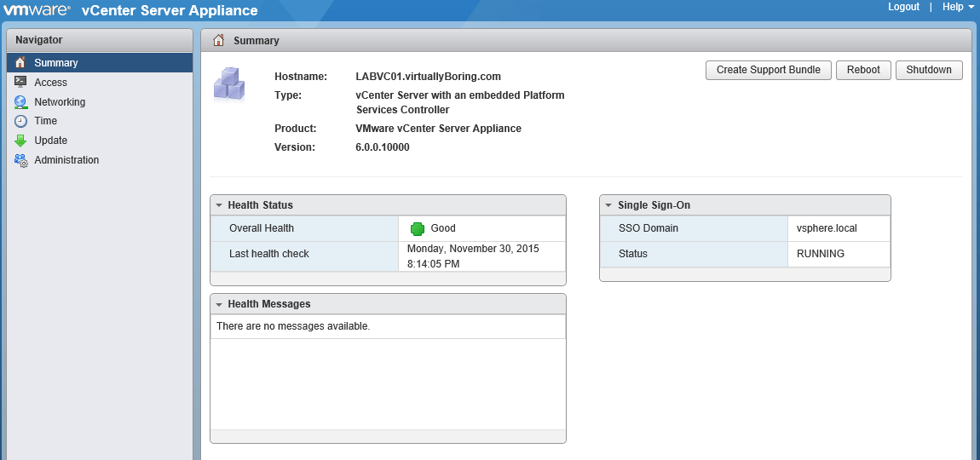This screenshot has width=980, height=460.
Task: Click the Time clock icon
Action: [x=20, y=121]
